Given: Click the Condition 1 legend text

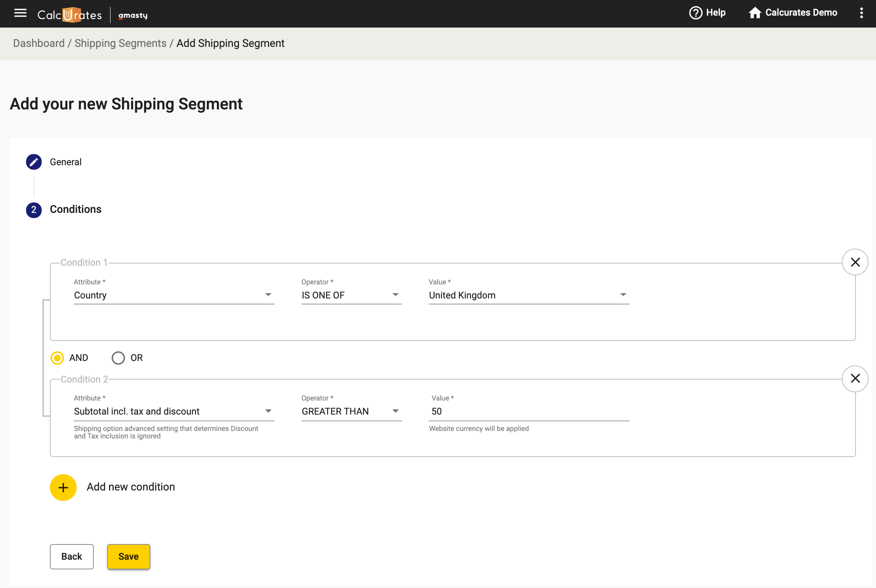Looking at the screenshot, I should [84, 262].
